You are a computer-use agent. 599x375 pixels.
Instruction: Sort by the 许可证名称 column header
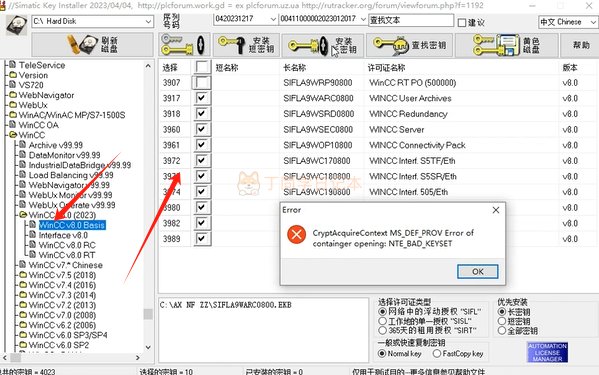(x=386, y=68)
